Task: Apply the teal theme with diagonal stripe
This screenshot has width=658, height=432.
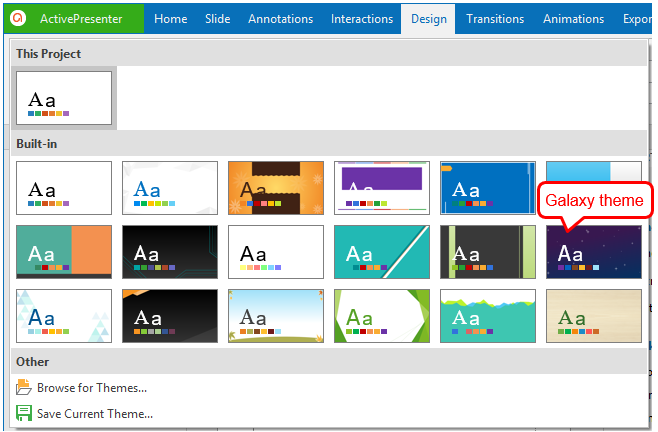Action: (382, 252)
